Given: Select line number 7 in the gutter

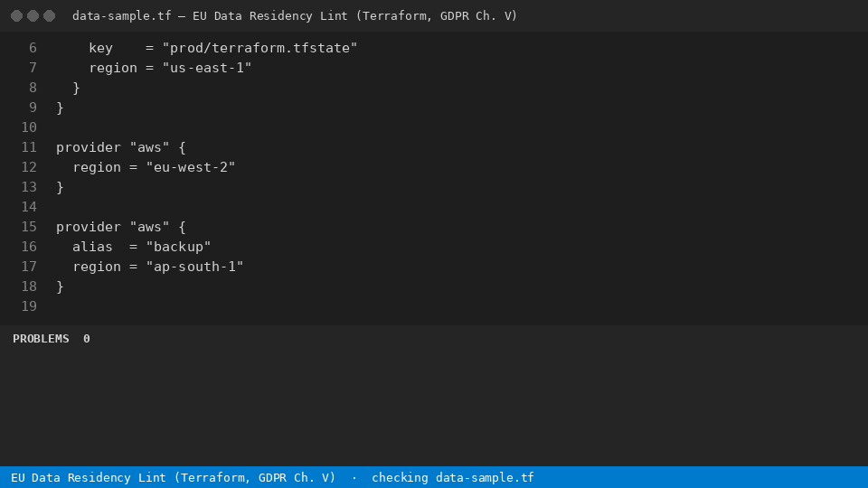Looking at the screenshot, I should coord(33,68).
